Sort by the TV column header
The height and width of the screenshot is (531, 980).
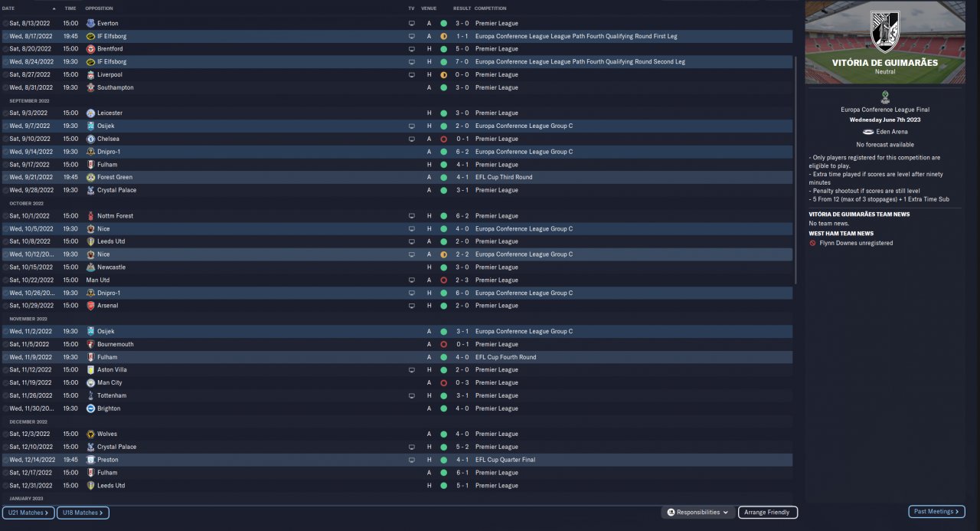tap(411, 8)
